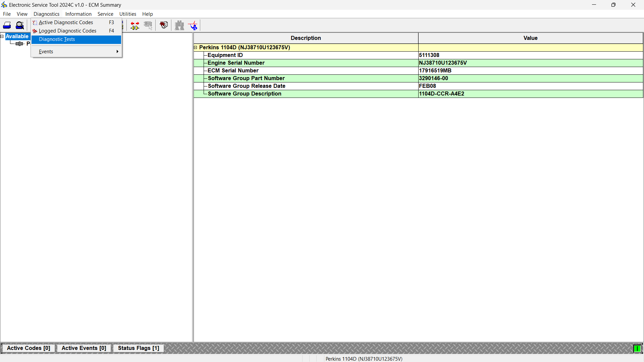Click the green status indicator icon

pos(637,349)
